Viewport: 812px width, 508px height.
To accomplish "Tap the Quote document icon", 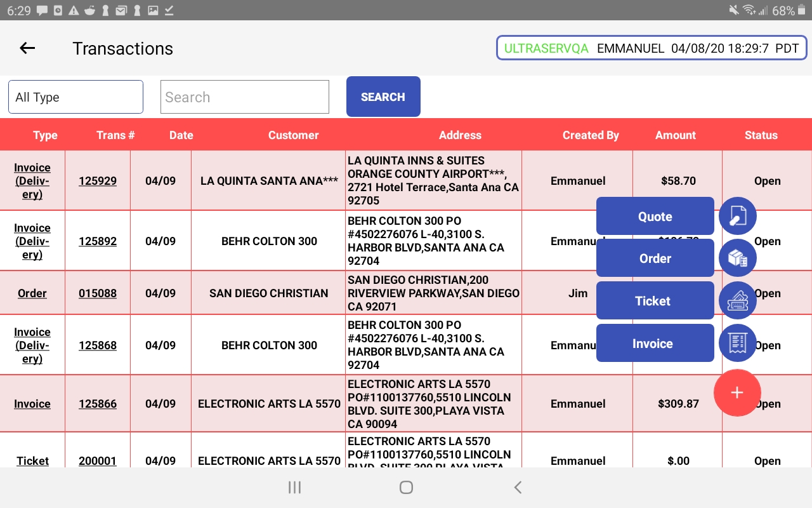I will point(737,216).
